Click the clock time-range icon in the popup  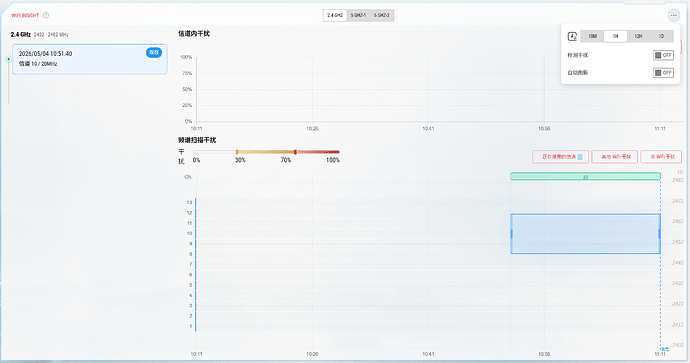coord(572,36)
